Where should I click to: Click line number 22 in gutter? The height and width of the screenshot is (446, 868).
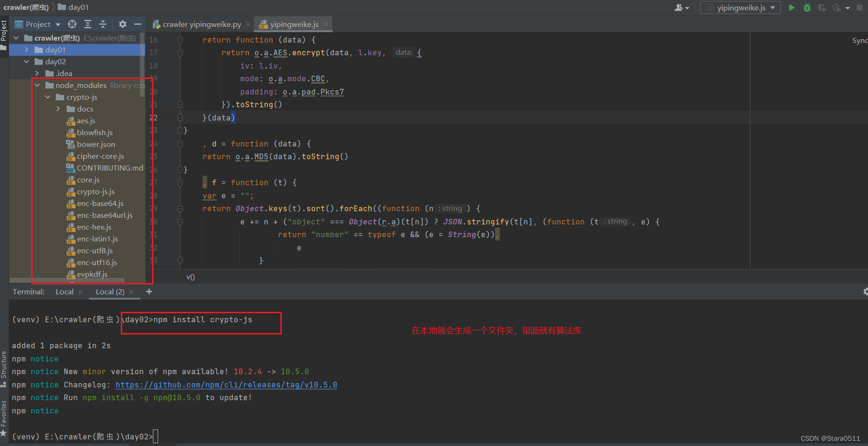click(x=153, y=118)
